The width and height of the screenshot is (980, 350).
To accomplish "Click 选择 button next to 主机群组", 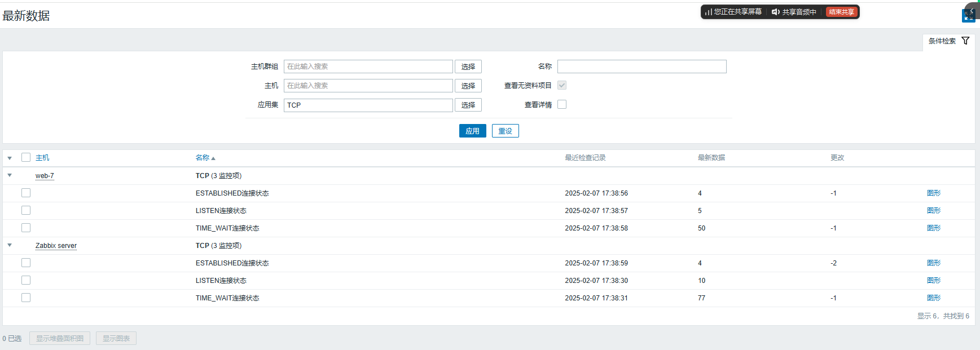I will (468, 67).
